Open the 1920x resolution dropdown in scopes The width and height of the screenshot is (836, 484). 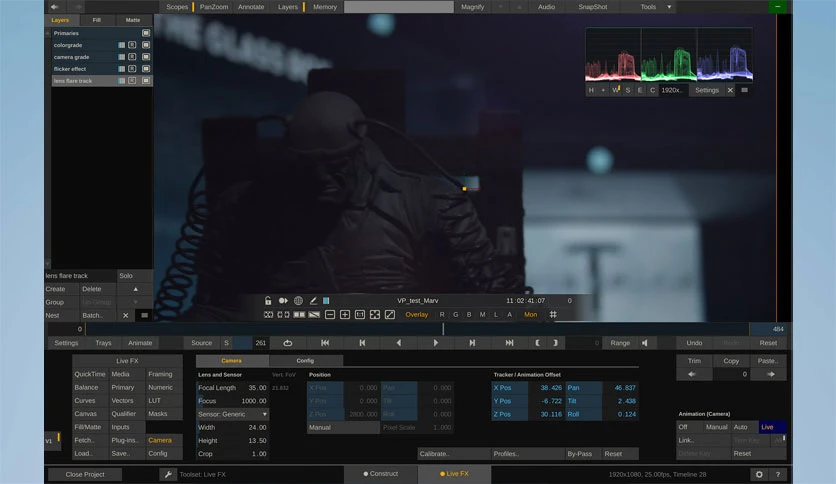click(x=672, y=90)
